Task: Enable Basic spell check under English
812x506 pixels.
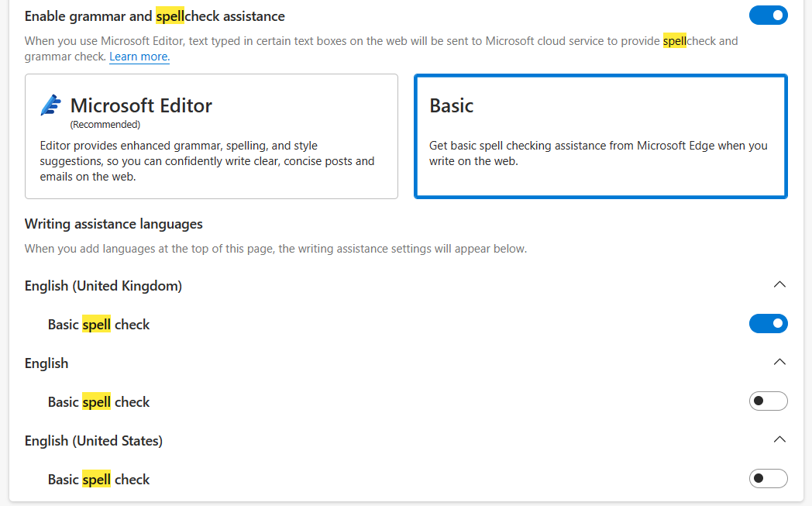Action: coord(768,401)
